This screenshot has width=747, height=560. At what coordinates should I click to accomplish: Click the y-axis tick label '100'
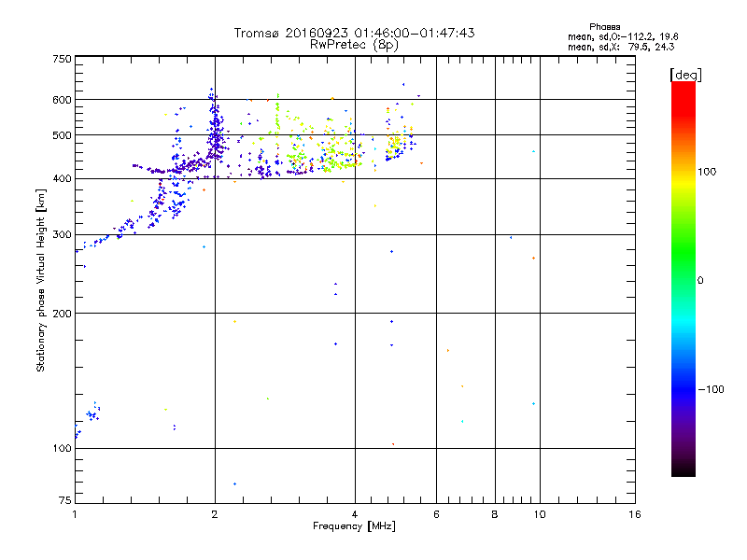click(62, 448)
